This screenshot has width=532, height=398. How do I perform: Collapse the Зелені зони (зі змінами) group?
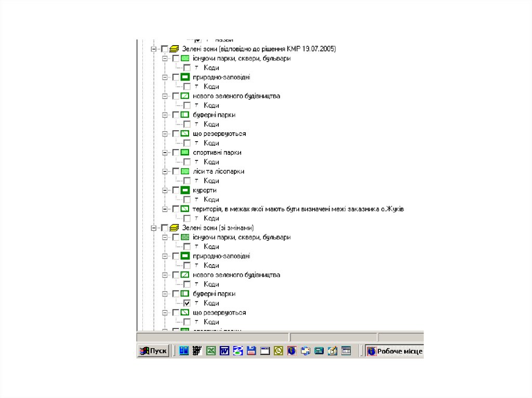click(x=153, y=228)
